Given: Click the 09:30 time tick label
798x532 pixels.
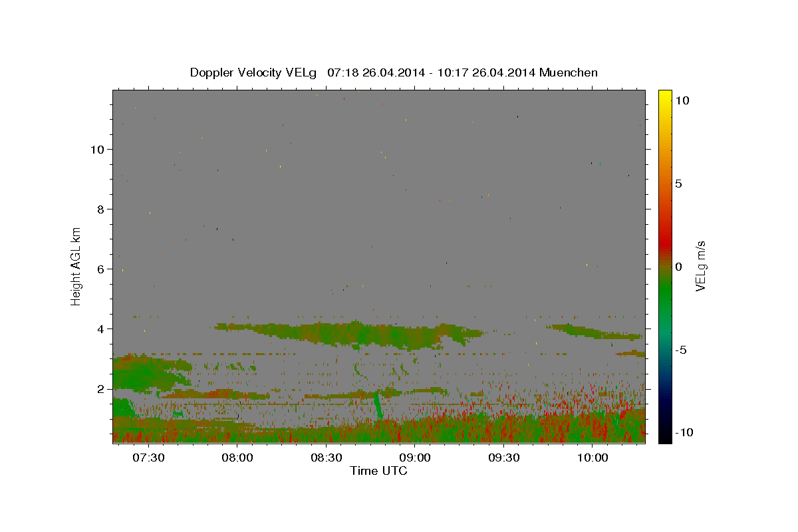Looking at the screenshot, I should [504, 458].
